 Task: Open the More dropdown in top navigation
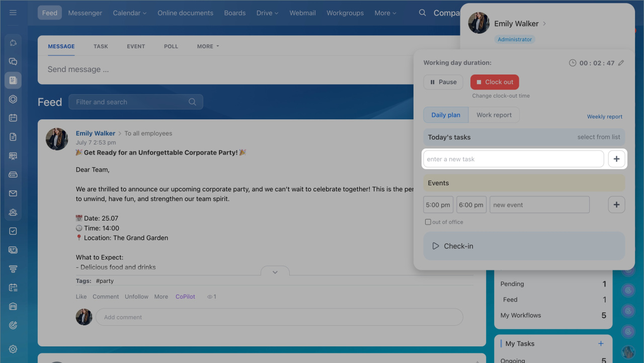coord(385,13)
